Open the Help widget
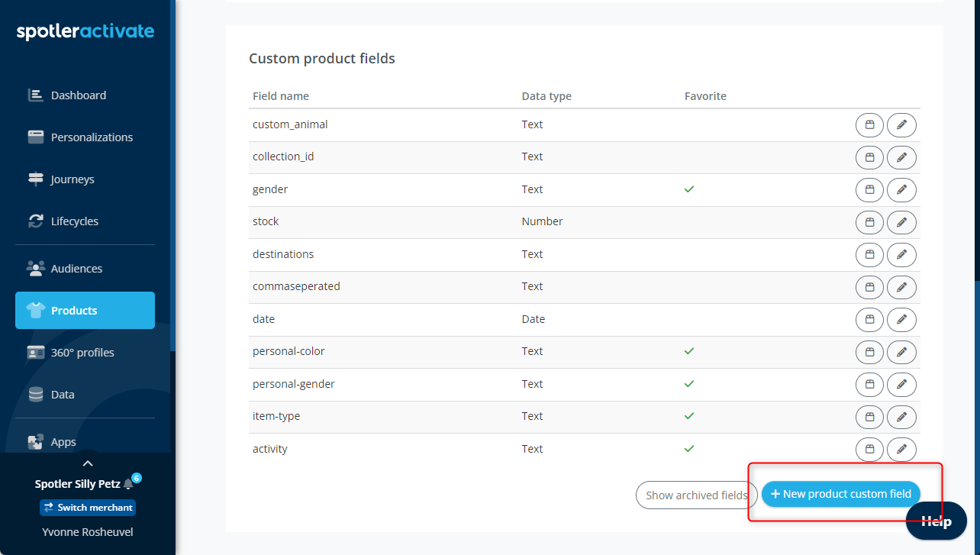This screenshot has width=980, height=555. point(936,521)
